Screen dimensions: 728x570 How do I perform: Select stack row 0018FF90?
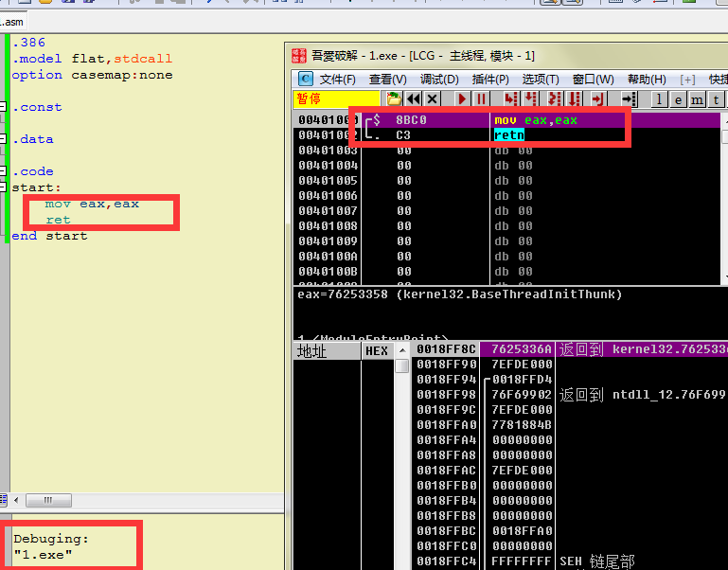(570, 365)
